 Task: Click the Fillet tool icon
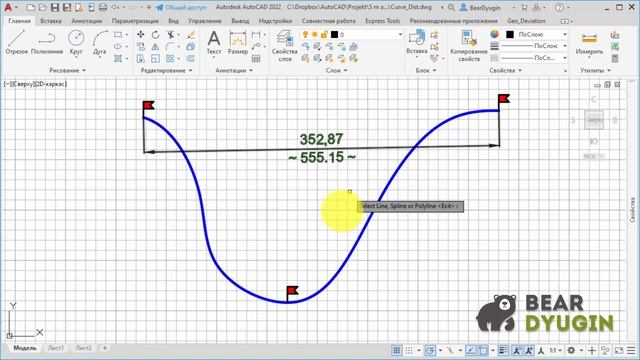point(171,47)
